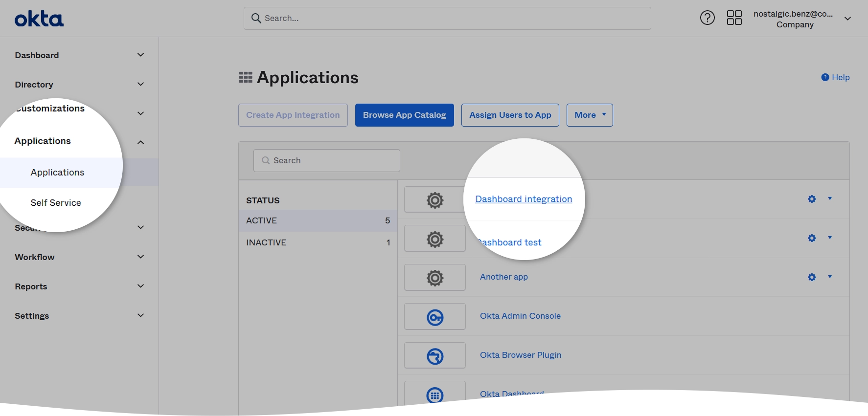The image size is (868, 416).
Task: Select Self Service in sidebar
Action: (x=56, y=202)
